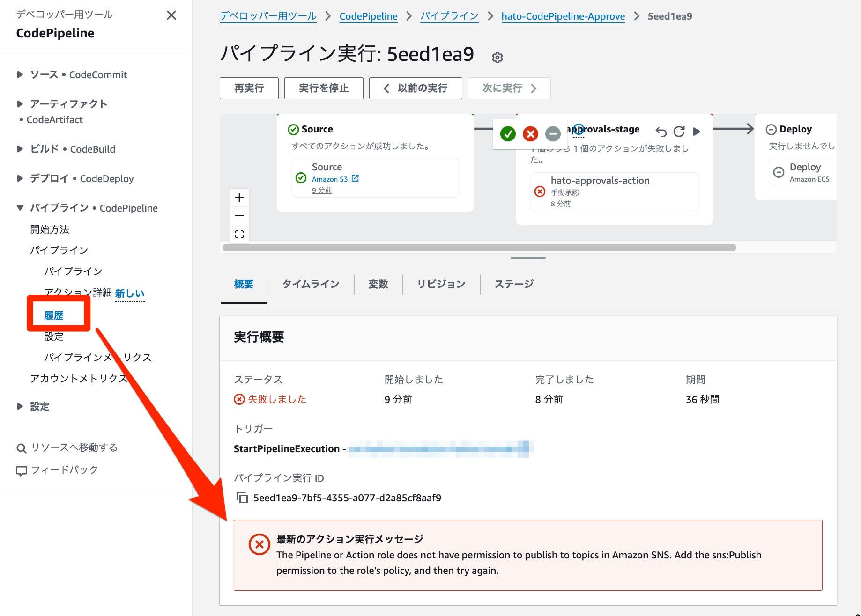This screenshot has width=861, height=616.
Task: Expand the デプロイ CodeDeploy section
Action: [20, 178]
